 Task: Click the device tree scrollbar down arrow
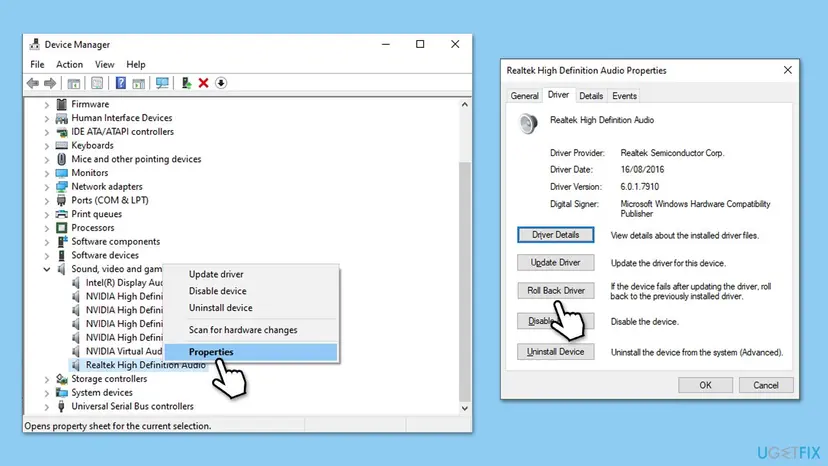click(465, 408)
